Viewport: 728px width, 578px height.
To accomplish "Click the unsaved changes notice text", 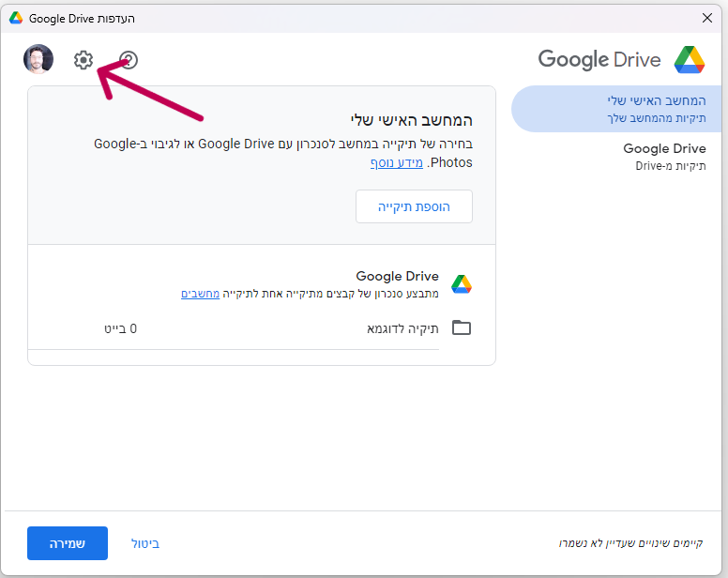I will (631, 543).
